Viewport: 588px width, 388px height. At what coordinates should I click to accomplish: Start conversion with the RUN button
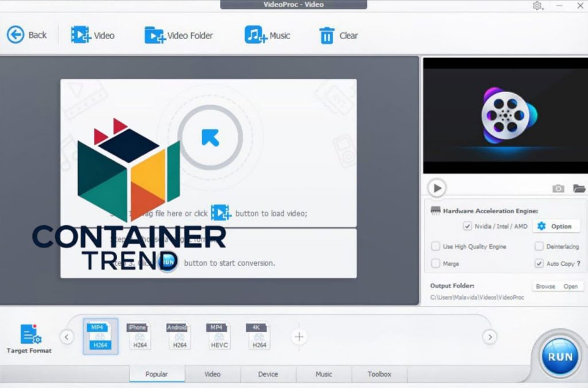click(x=560, y=356)
